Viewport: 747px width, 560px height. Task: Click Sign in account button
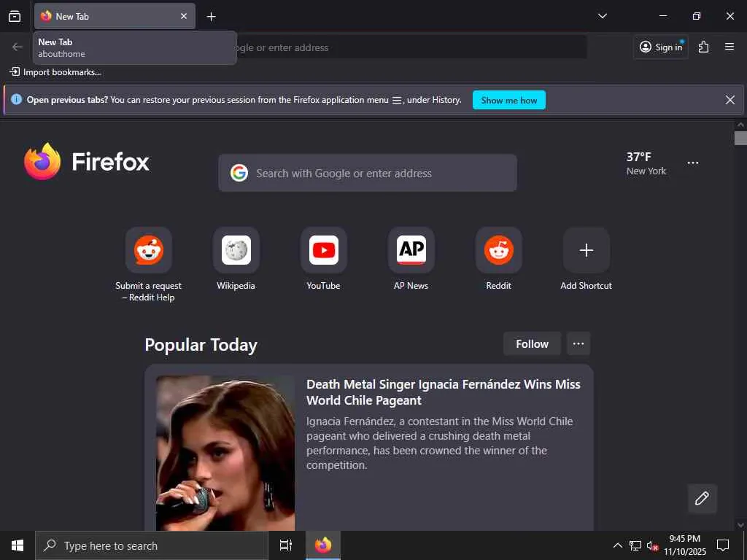pyautogui.click(x=661, y=47)
